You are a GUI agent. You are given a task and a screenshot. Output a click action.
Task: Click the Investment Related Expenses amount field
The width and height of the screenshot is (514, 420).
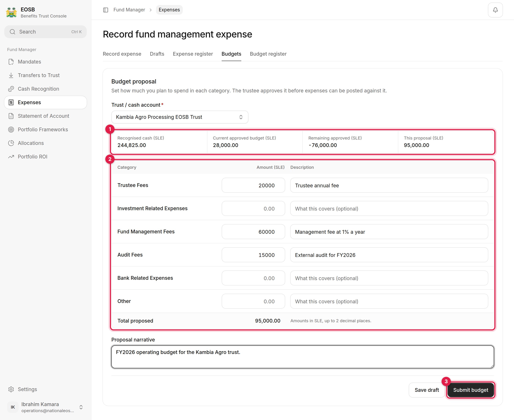pyautogui.click(x=253, y=209)
